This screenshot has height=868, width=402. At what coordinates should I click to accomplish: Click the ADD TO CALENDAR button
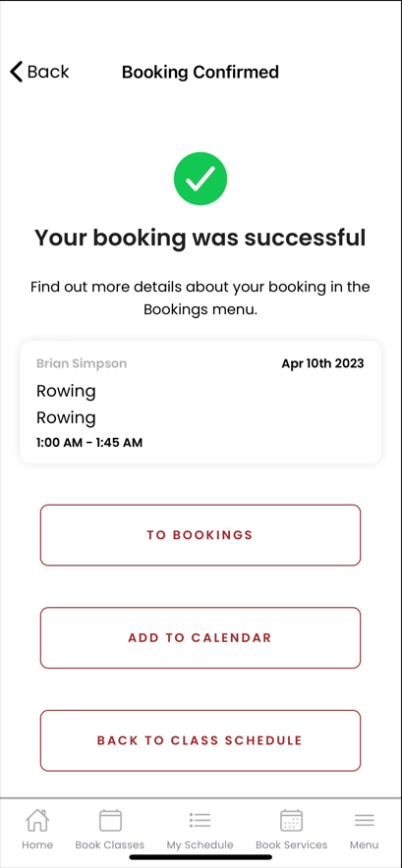tap(201, 637)
